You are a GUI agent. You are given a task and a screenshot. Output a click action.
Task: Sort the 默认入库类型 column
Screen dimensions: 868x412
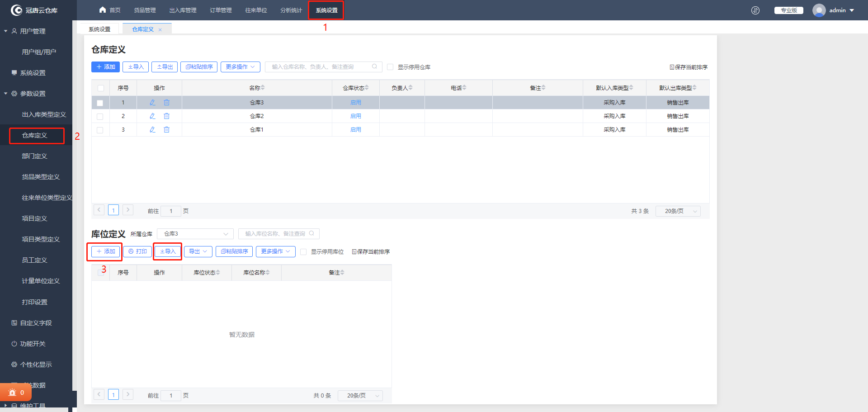pyautogui.click(x=631, y=88)
